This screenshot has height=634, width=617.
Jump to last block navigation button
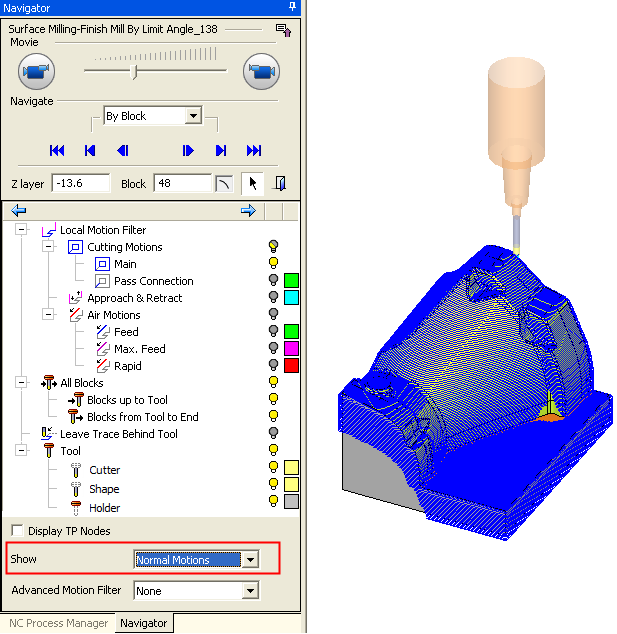[254, 150]
